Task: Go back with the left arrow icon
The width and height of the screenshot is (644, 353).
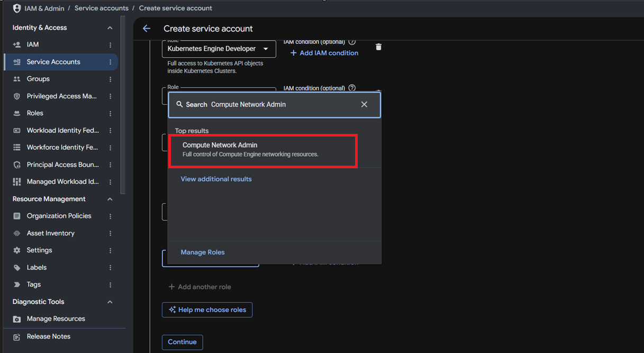Action: click(147, 29)
